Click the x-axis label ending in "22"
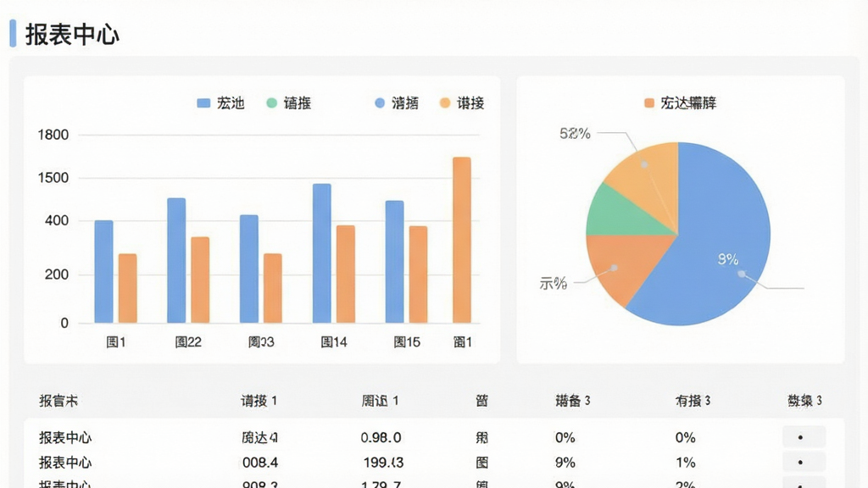The width and height of the screenshot is (868, 488). coord(188,342)
